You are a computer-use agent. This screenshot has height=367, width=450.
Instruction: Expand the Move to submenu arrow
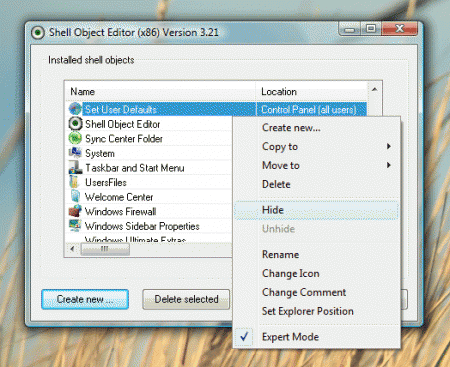tap(388, 165)
